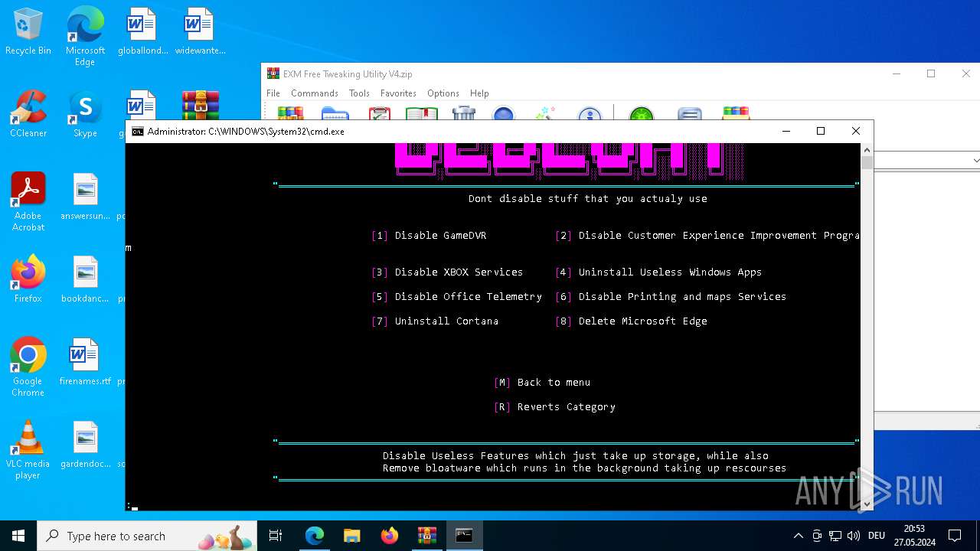Open the WinRAR Options menu
The height and width of the screenshot is (551, 980).
tap(443, 93)
